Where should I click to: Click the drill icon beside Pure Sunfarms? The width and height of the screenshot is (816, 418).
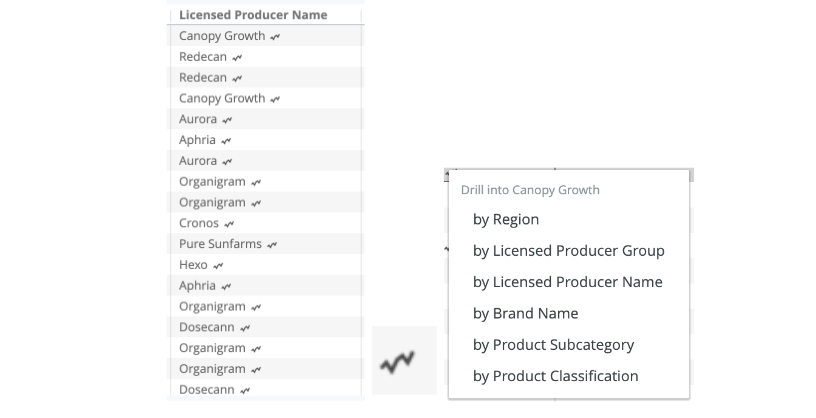273,245
